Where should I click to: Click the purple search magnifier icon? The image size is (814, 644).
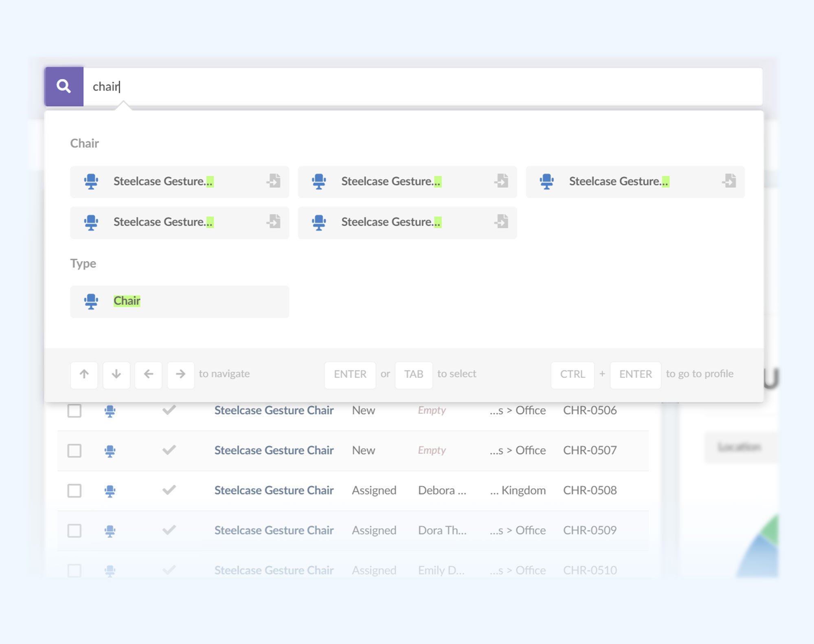64,86
